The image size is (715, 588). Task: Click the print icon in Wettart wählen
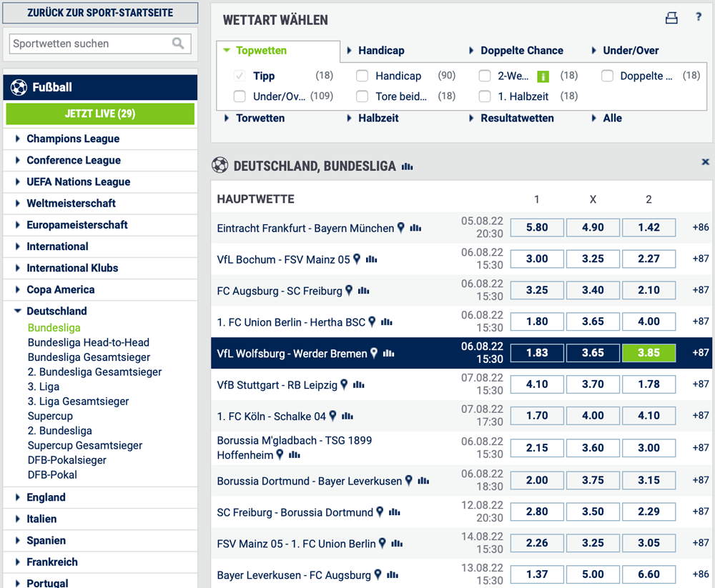(x=671, y=19)
